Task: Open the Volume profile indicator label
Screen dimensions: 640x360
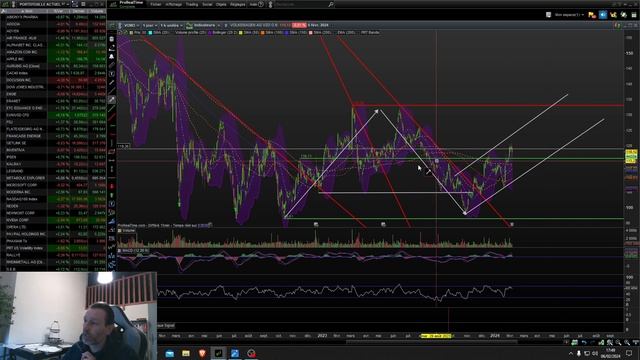Action: coord(190,33)
